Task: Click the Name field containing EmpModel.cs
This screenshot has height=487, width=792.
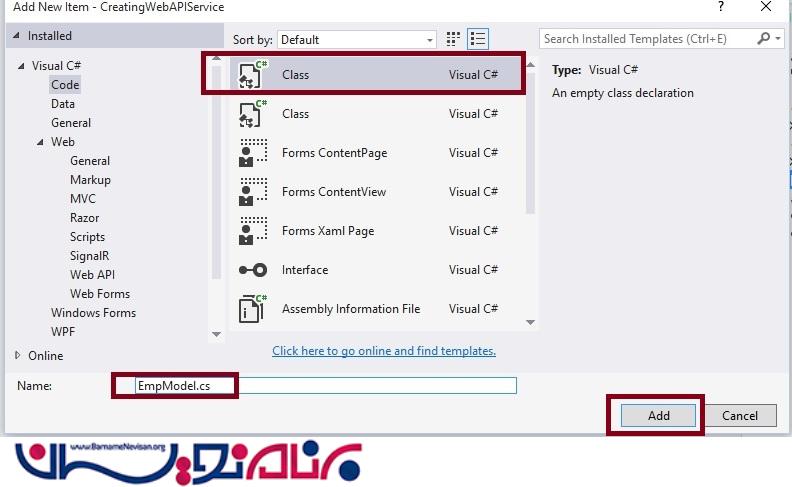Action: coord(326,386)
